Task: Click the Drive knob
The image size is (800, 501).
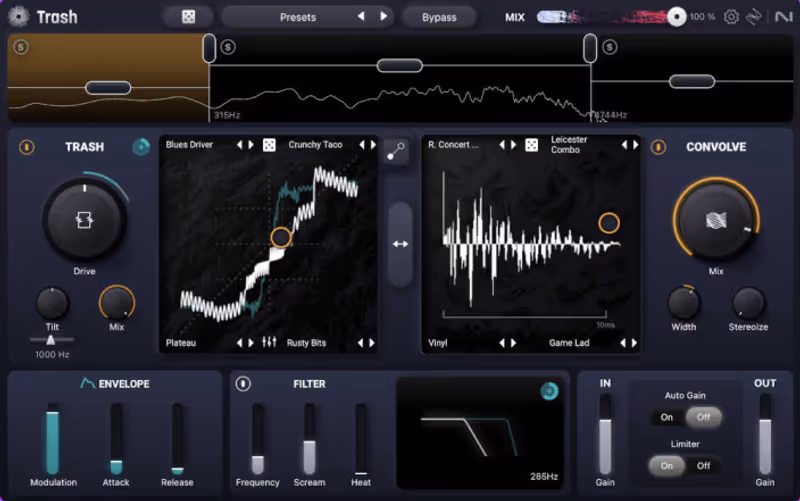Action: coord(84,220)
